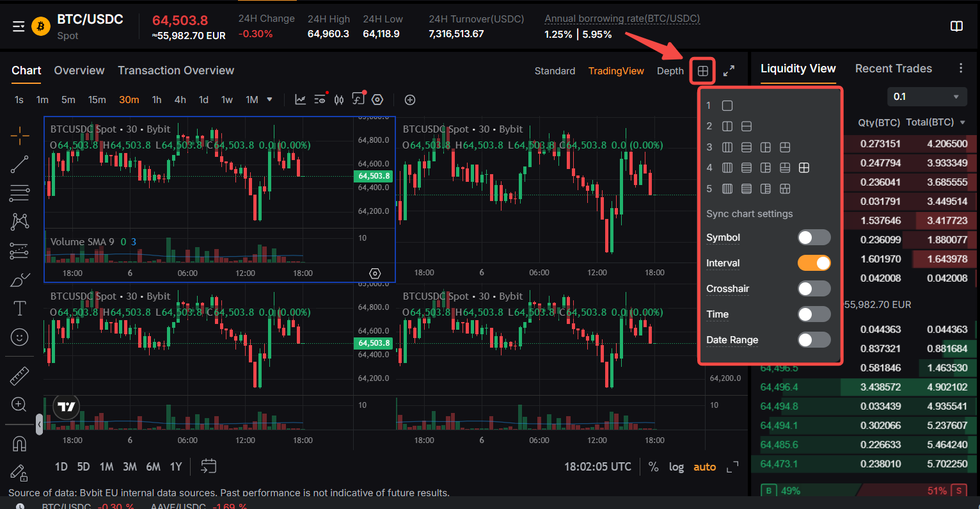
Task: Select the Liquidity View tab
Action: point(798,69)
